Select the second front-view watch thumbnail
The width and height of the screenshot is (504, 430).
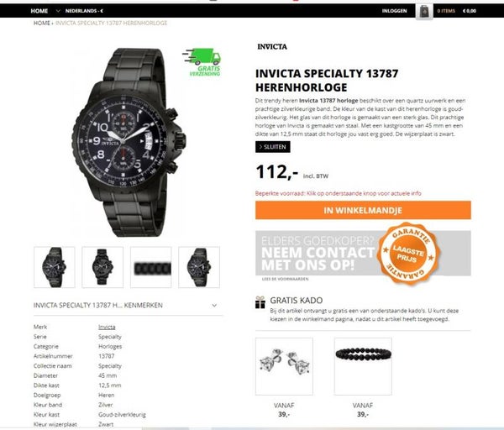(x=102, y=267)
